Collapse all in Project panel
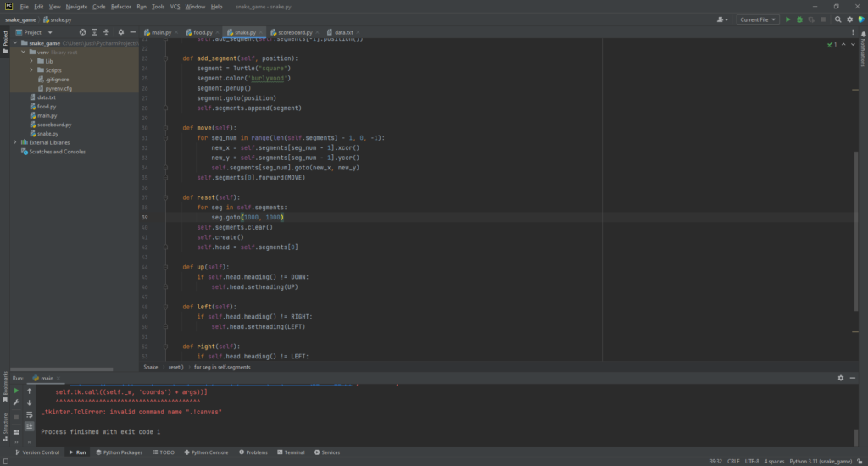Screen dimensions: 868x466 [106, 32]
